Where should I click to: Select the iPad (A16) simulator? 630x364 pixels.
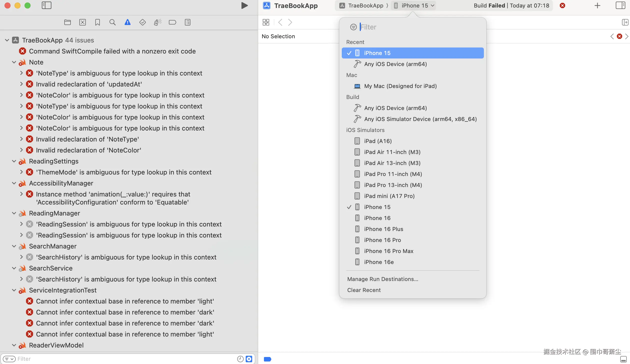click(413, 141)
